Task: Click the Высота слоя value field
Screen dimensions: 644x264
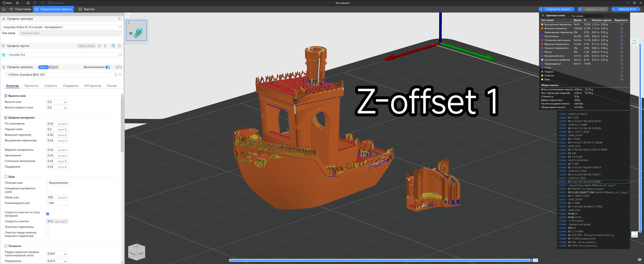Action: tap(57, 102)
